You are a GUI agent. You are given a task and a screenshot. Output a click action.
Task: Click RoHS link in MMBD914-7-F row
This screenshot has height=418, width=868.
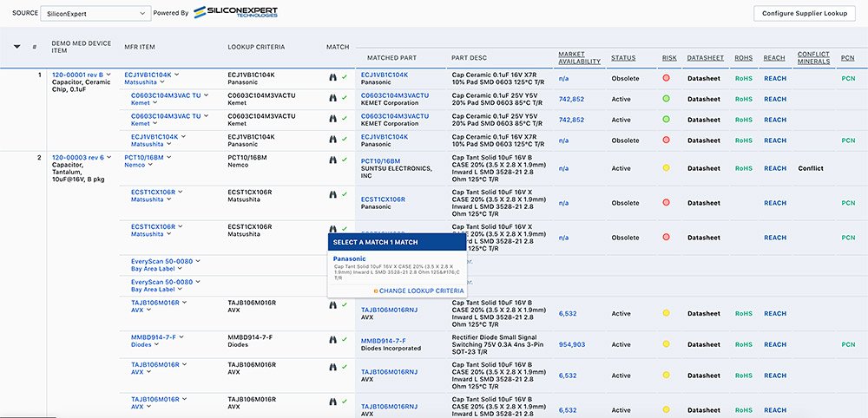[744, 344]
